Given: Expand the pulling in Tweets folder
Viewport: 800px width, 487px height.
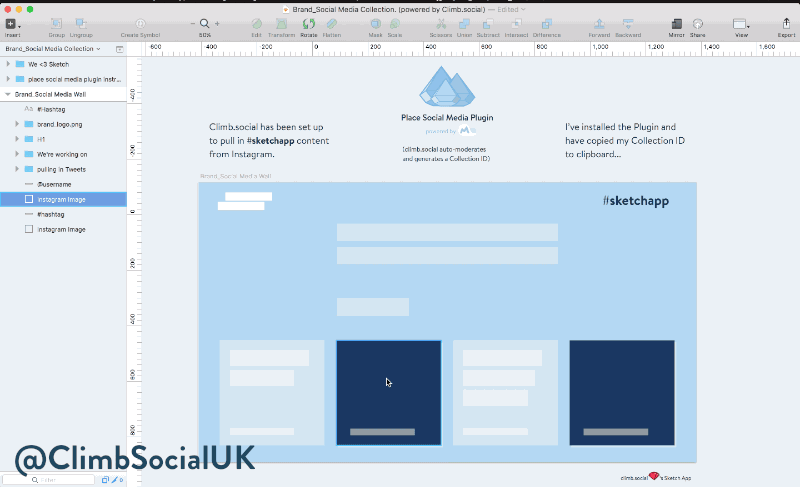Looking at the screenshot, I should click(17, 169).
